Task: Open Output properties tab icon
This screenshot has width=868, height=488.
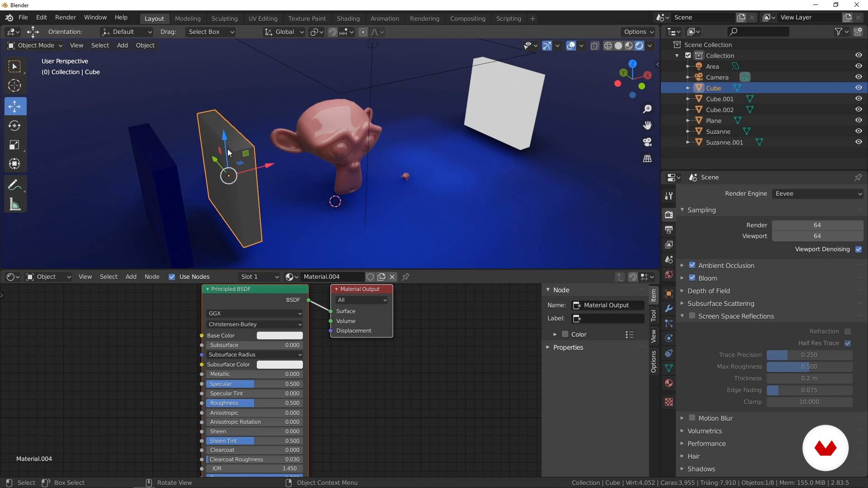Action: pyautogui.click(x=669, y=230)
